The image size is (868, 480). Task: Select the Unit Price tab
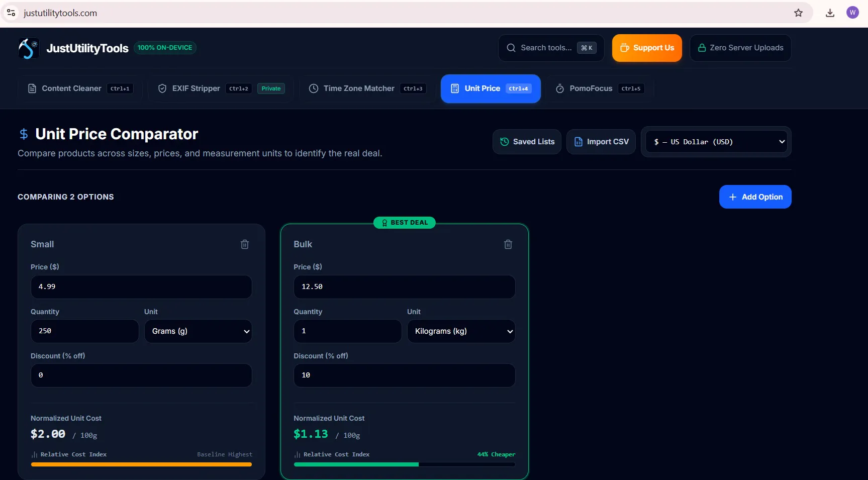[491, 88]
